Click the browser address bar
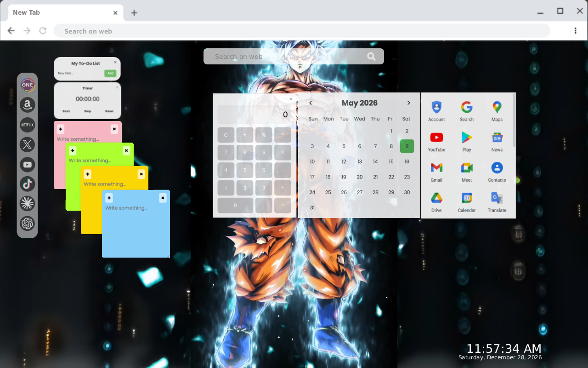The width and height of the screenshot is (588, 368). click(302, 31)
